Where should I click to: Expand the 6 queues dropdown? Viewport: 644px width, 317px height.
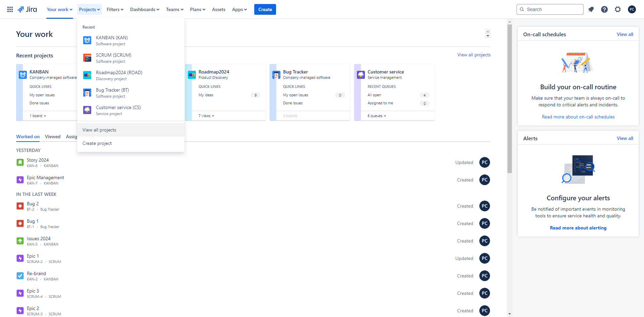(377, 116)
